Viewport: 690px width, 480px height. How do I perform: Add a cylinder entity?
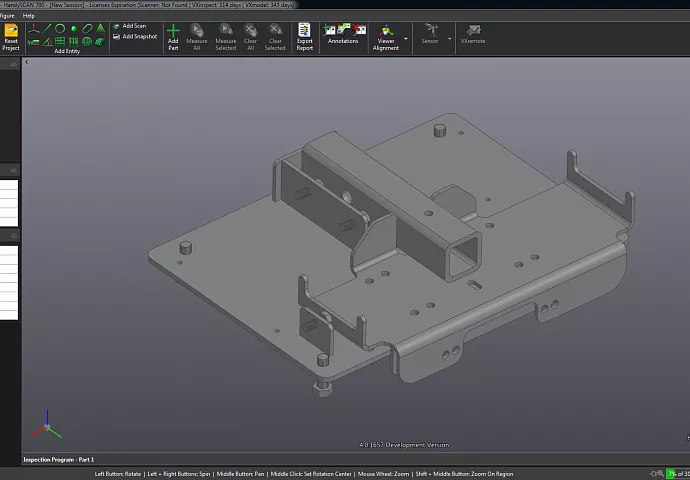(x=73, y=42)
